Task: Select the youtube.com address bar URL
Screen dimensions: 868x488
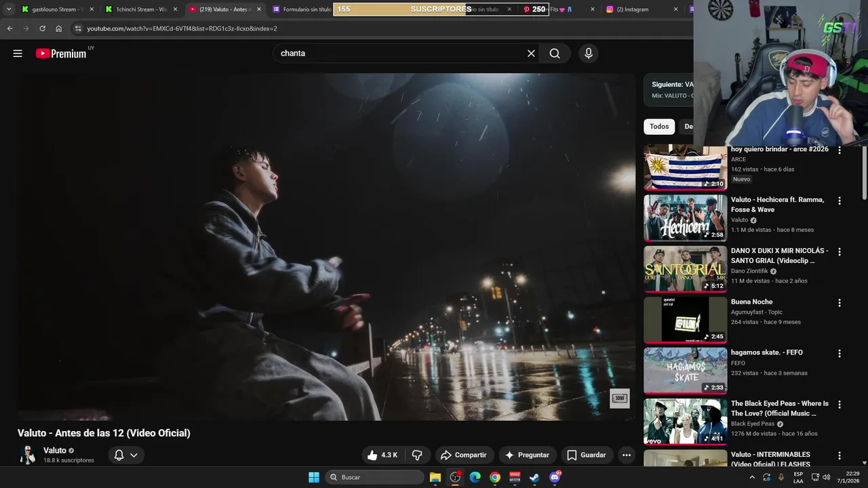Action: 182,28
